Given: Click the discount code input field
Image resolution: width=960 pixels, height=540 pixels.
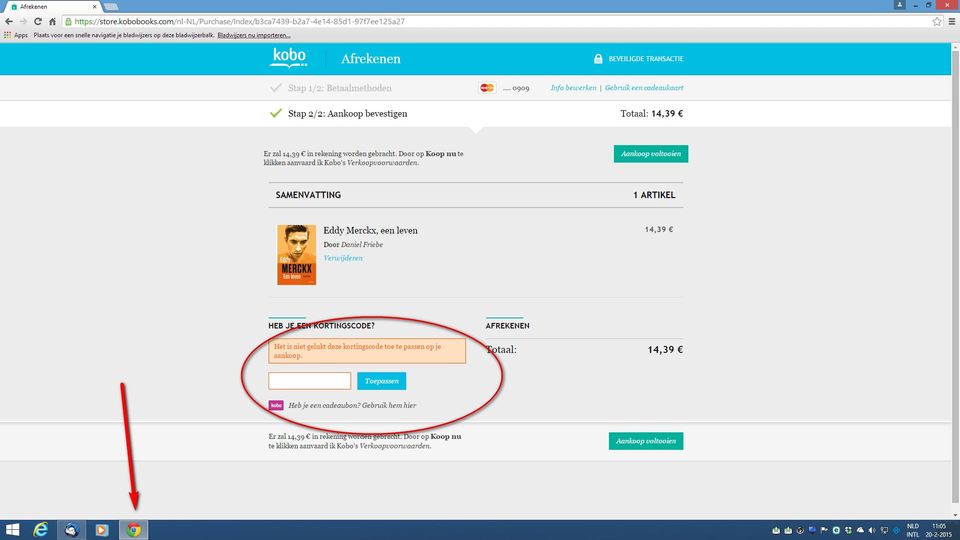Looking at the screenshot, I should tap(309, 381).
